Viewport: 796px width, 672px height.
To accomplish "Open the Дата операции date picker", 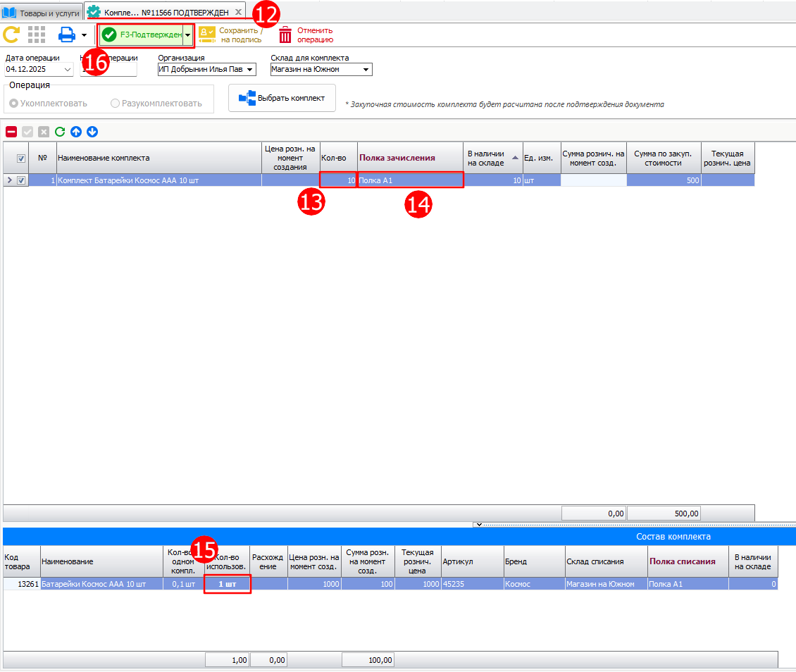I will (x=68, y=70).
